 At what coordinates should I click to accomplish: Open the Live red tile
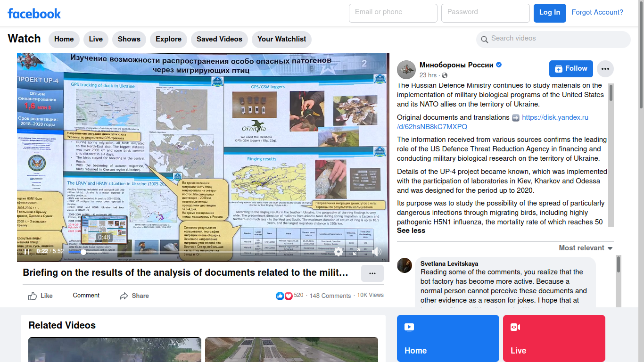point(554,338)
